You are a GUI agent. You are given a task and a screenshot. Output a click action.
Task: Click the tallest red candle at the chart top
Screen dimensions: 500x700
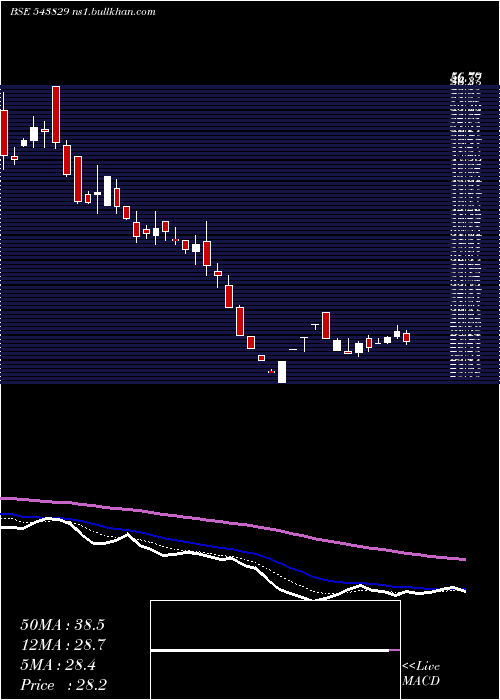point(56,114)
